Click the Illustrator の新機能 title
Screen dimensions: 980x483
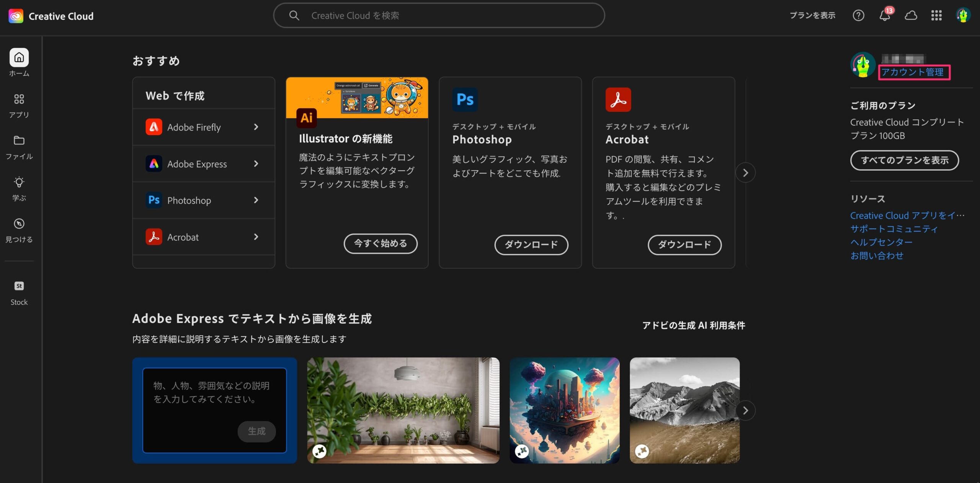(346, 139)
